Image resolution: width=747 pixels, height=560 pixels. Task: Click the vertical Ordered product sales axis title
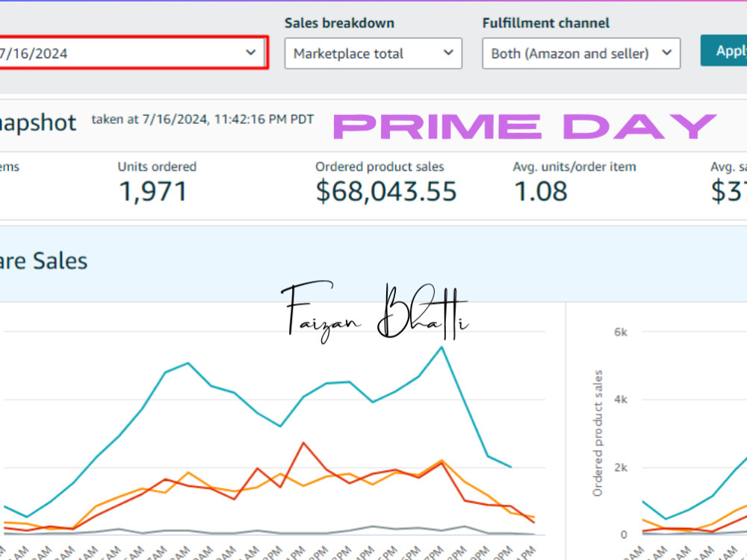(x=598, y=433)
